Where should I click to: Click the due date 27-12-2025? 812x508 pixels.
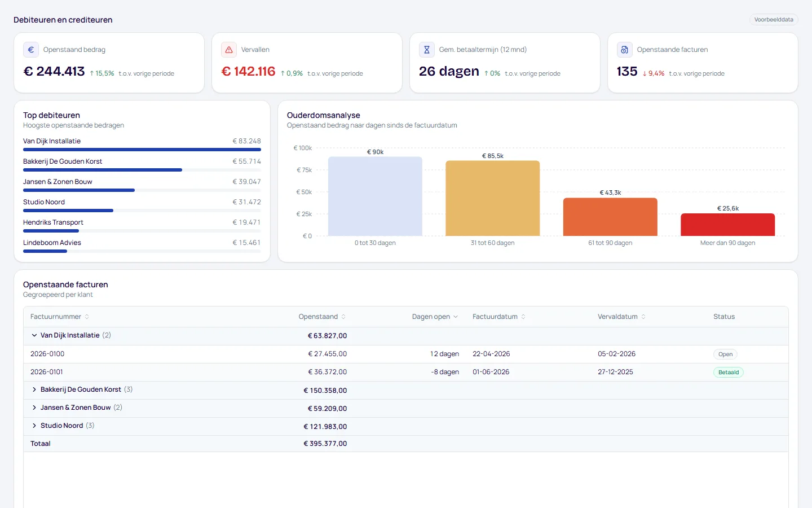coord(615,372)
